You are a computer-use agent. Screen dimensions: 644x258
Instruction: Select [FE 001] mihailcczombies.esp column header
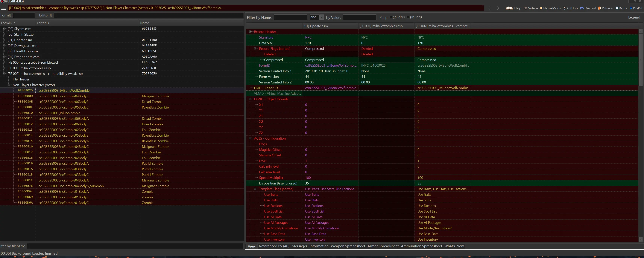pos(387,26)
